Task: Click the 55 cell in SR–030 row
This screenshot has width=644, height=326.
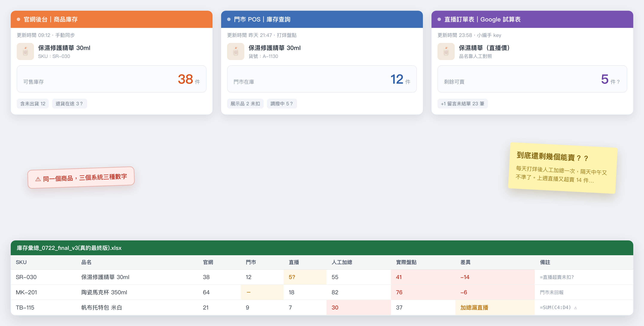Action: pos(359,277)
